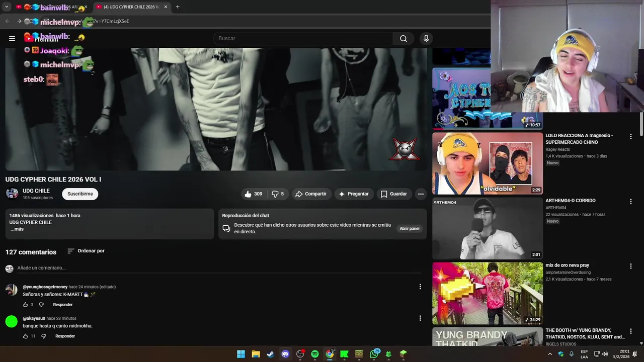The width and height of the screenshot is (644, 362).
Task: Open OBS Studio from taskbar
Action: (x=300, y=354)
